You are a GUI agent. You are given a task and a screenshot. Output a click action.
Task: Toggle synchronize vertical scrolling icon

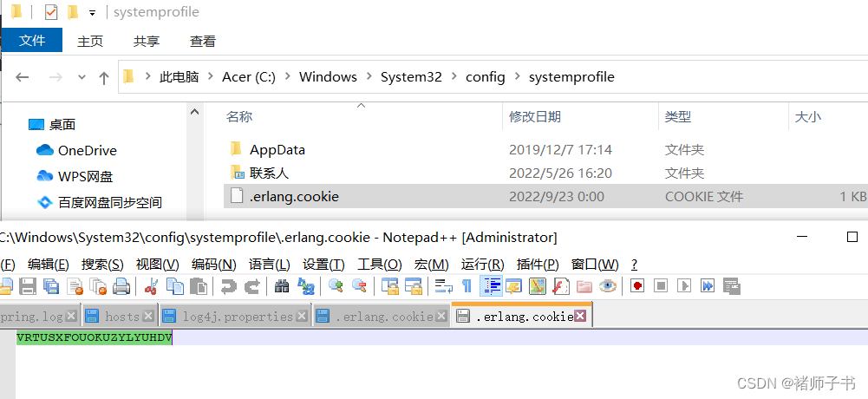389,286
